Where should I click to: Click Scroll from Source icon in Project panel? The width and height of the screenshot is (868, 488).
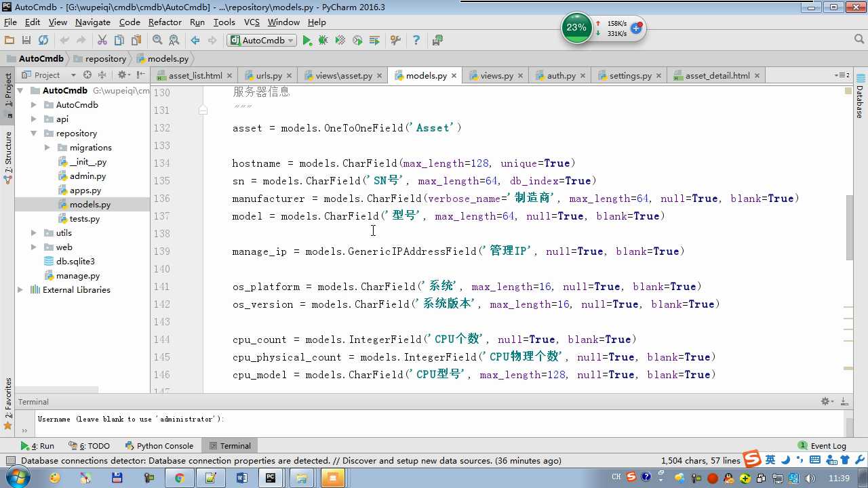point(87,75)
